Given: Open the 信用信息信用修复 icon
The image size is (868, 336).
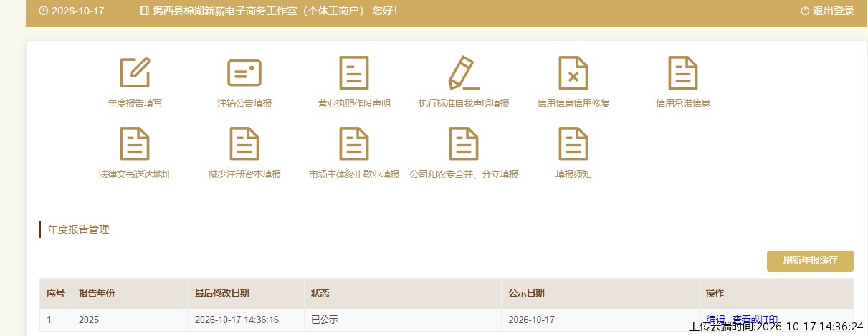Looking at the screenshot, I should tap(573, 72).
